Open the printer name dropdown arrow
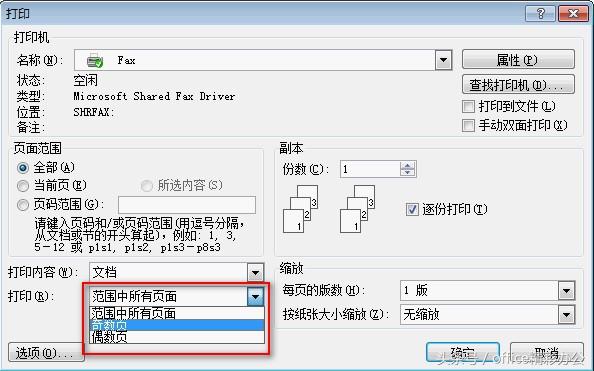This screenshot has height=371, width=594. (444, 60)
